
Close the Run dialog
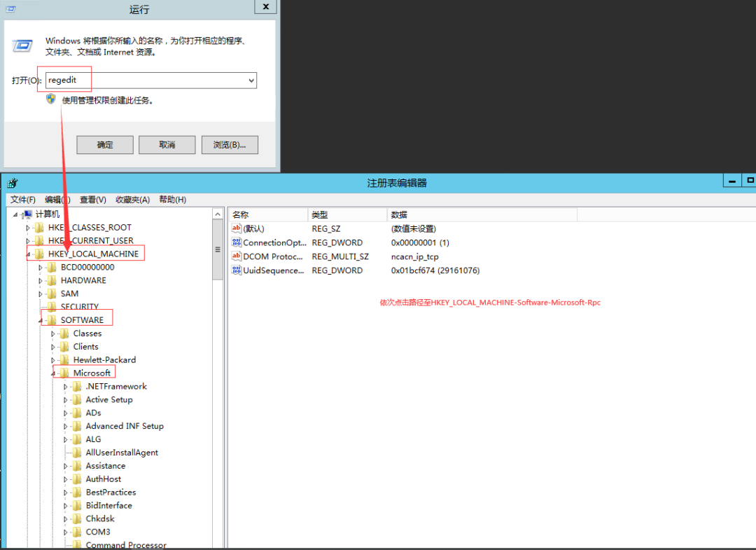pyautogui.click(x=266, y=7)
